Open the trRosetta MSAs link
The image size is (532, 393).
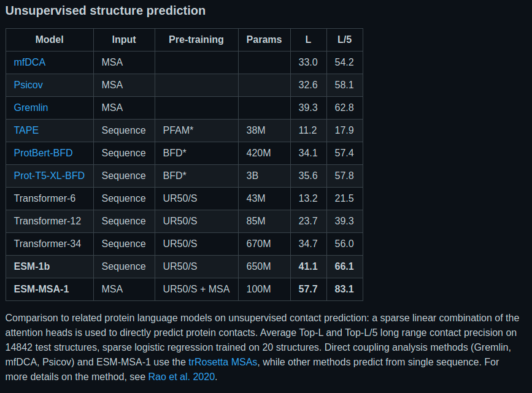click(x=223, y=362)
